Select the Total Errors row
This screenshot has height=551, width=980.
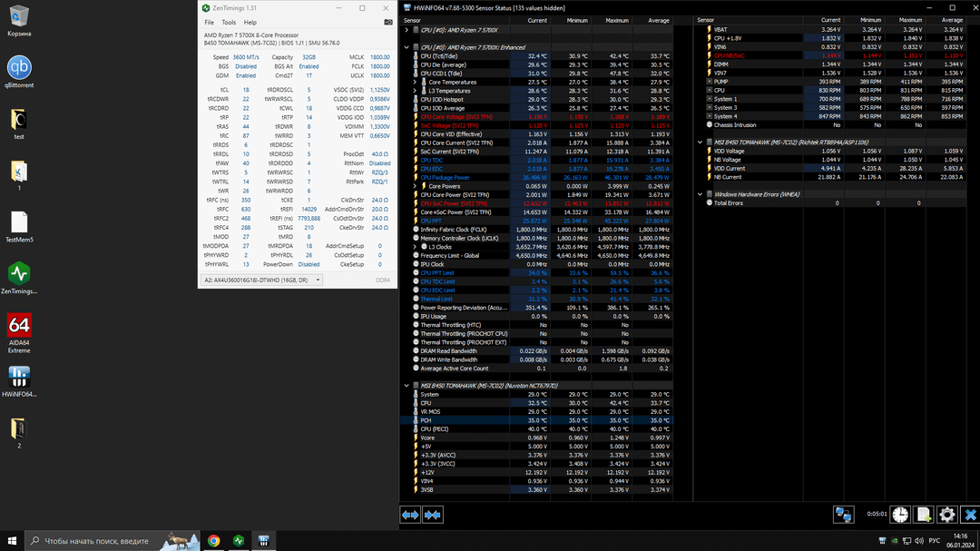pyautogui.click(x=830, y=202)
